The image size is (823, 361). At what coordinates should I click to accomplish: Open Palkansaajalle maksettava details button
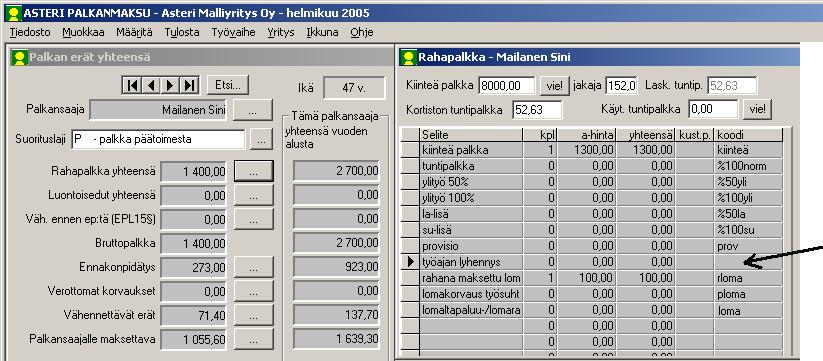pos(254,339)
